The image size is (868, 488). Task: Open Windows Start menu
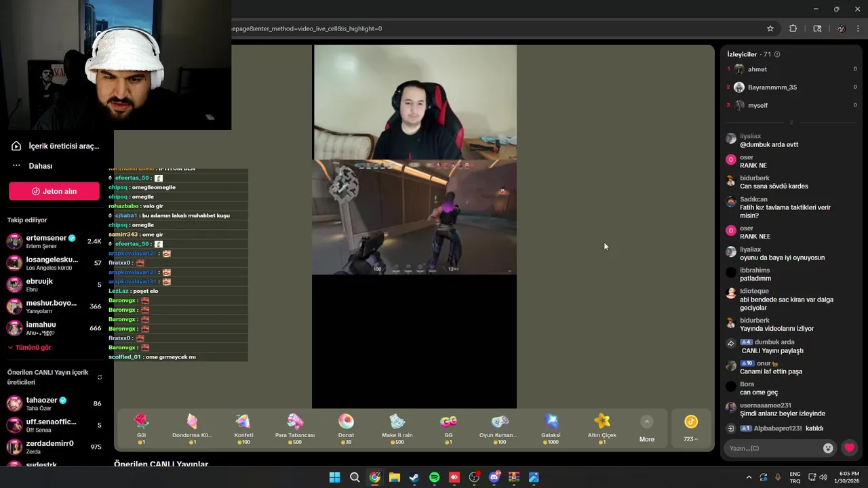[334, 477]
